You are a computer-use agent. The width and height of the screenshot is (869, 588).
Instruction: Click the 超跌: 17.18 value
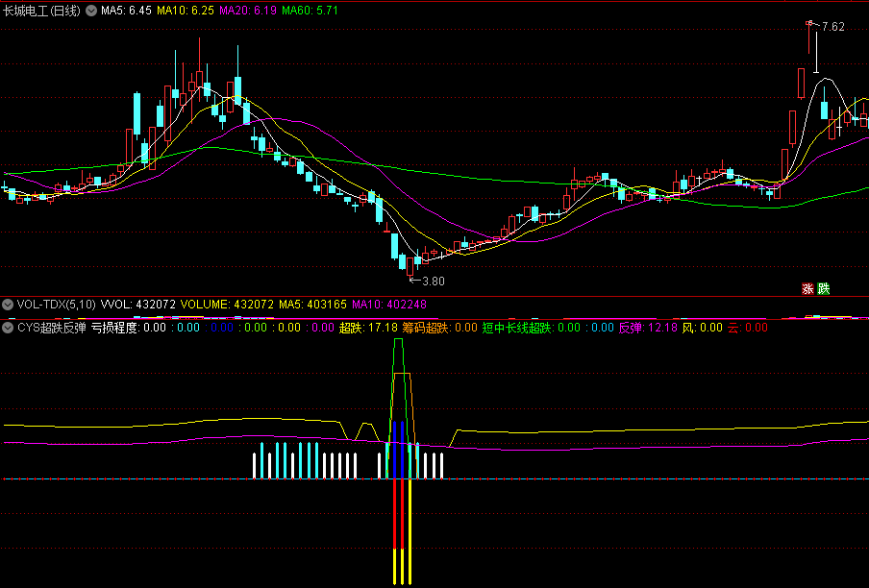pos(368,328)
